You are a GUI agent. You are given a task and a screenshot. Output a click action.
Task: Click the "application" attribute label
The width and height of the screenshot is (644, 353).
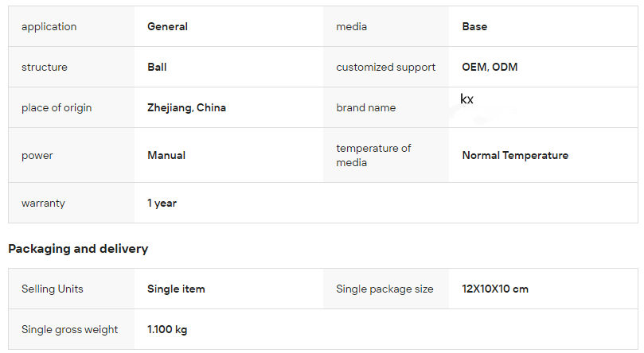49,27
